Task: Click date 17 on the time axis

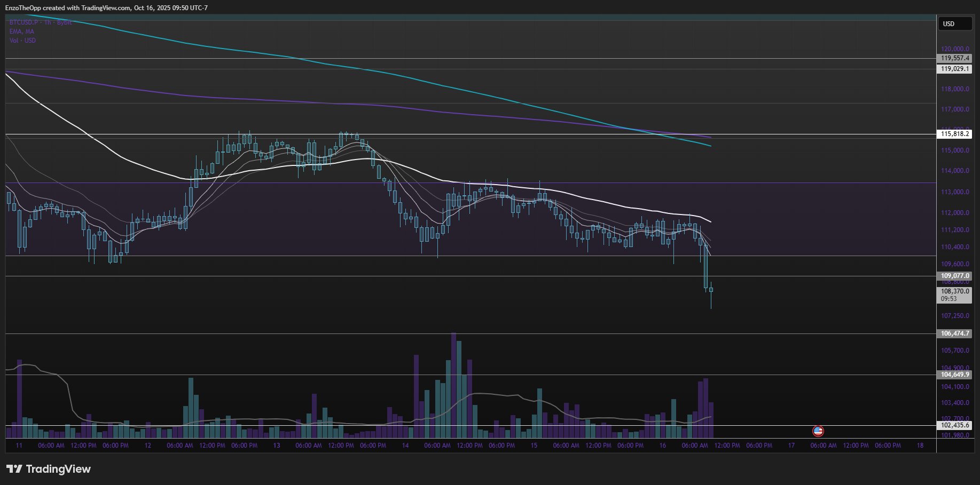Action: point(791,446)
